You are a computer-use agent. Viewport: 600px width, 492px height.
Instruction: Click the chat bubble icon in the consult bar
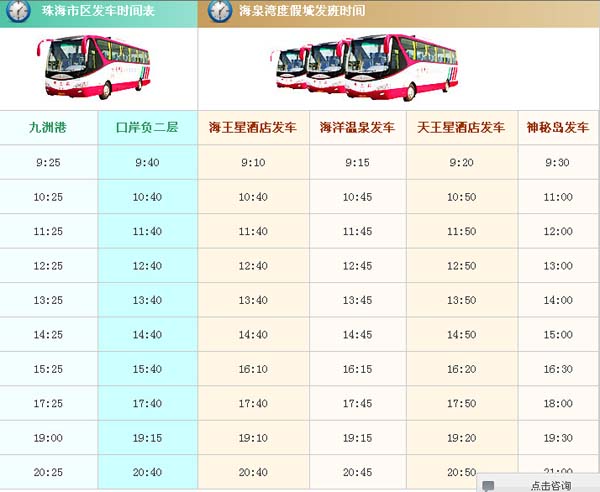click(x=488, y=486)
